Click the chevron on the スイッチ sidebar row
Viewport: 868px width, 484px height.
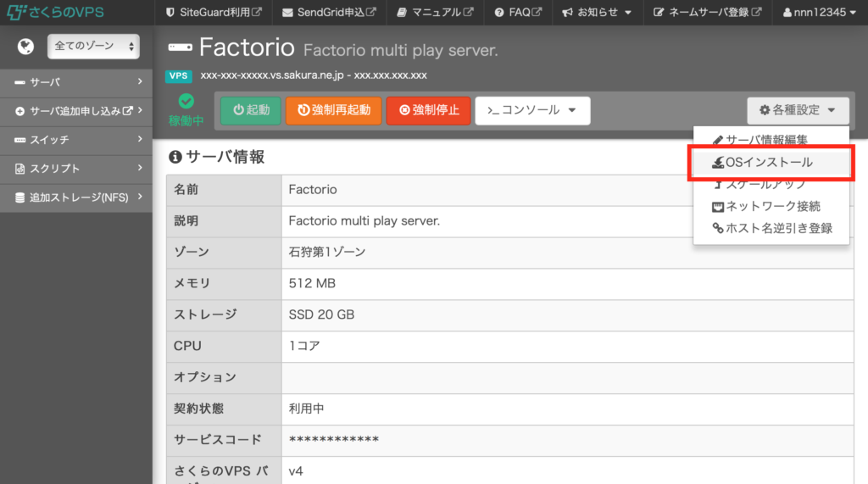[140, 139]
